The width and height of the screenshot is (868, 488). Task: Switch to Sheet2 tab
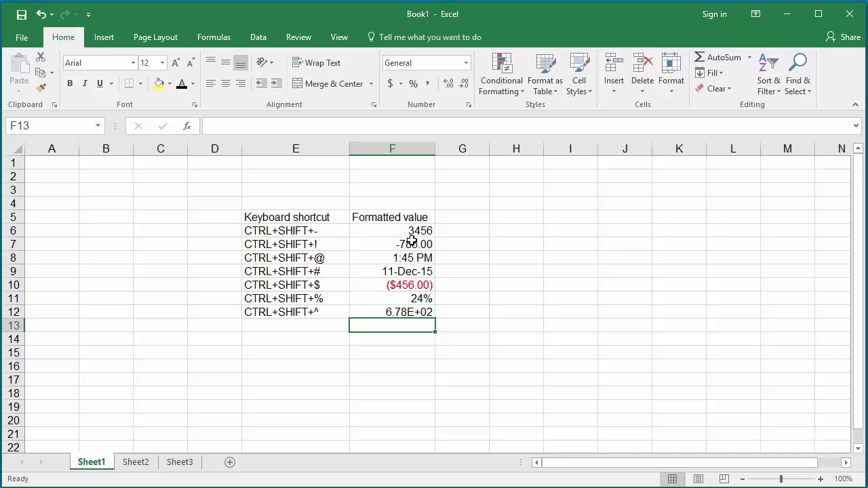point(136,462)
